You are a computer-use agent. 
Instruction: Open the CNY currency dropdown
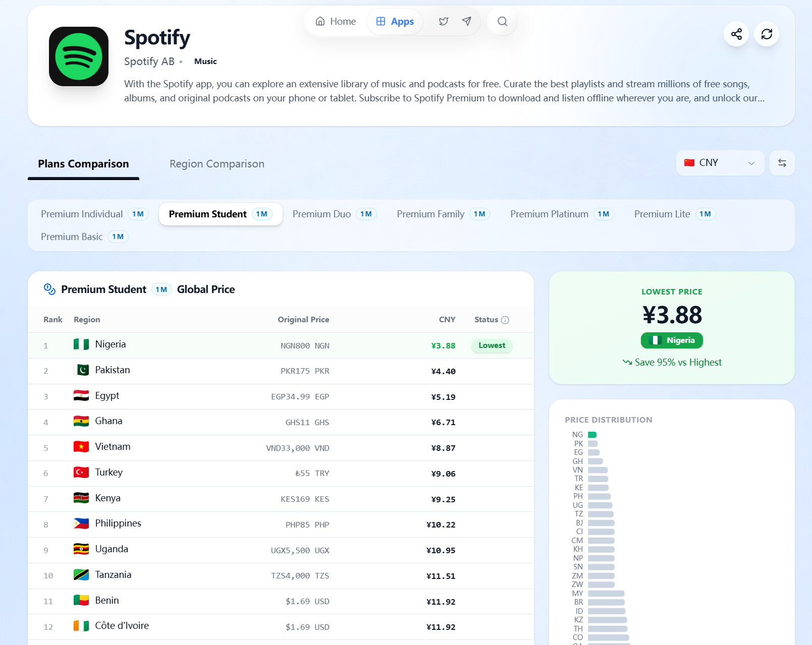click(720, 163)
